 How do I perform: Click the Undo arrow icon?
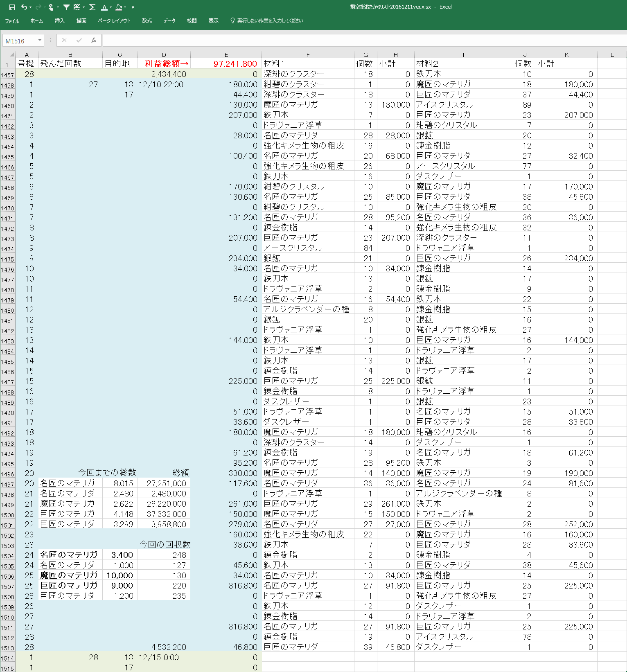(24, 7)
